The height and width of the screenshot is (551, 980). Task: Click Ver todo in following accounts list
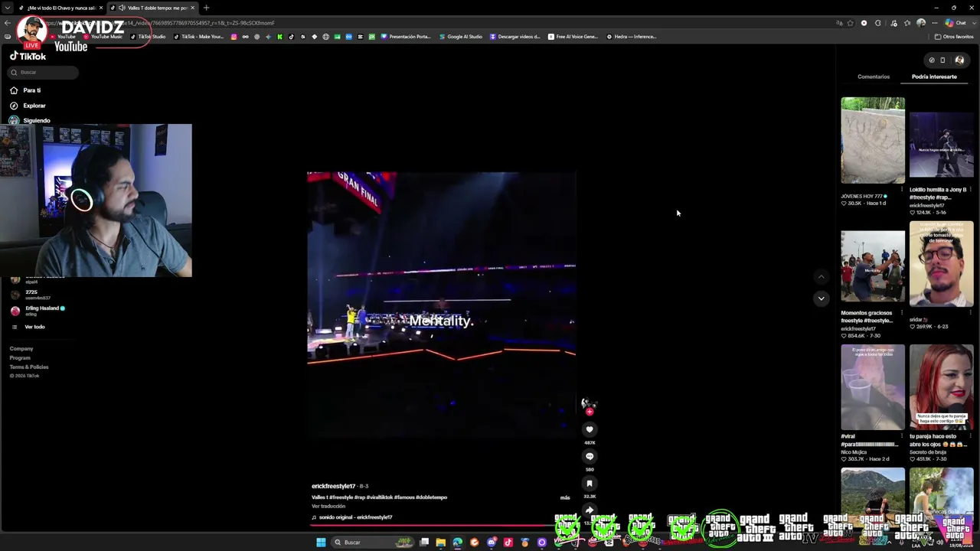pyautogui.click(x=34, y=327)
